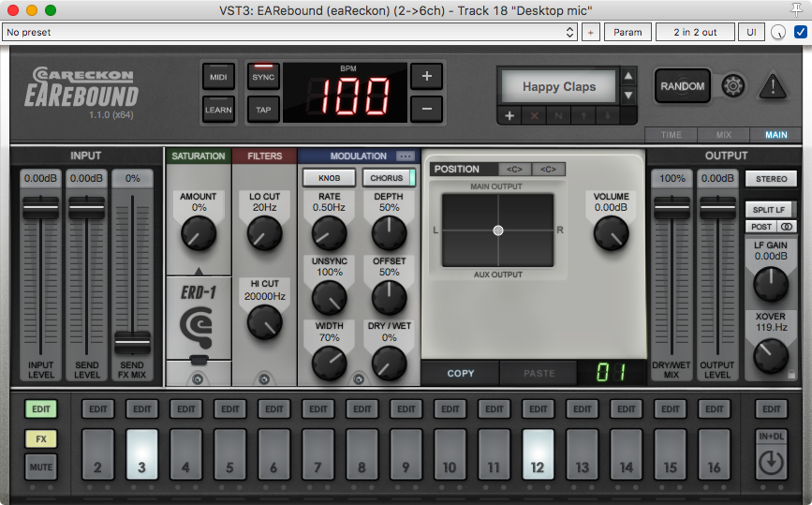Select the previous preset with the up arrow
Image resolution: width=812 pixels, height=505 pixels.
[628, 77]
